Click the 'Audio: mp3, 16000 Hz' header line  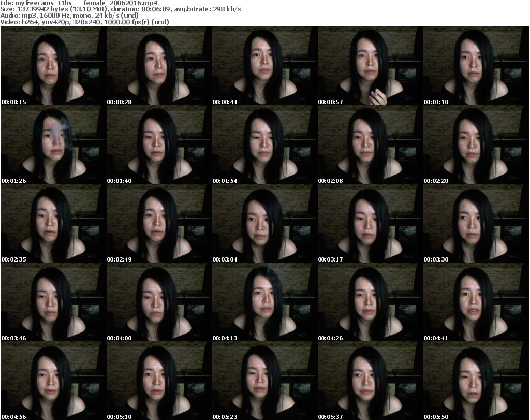point(69,15)
